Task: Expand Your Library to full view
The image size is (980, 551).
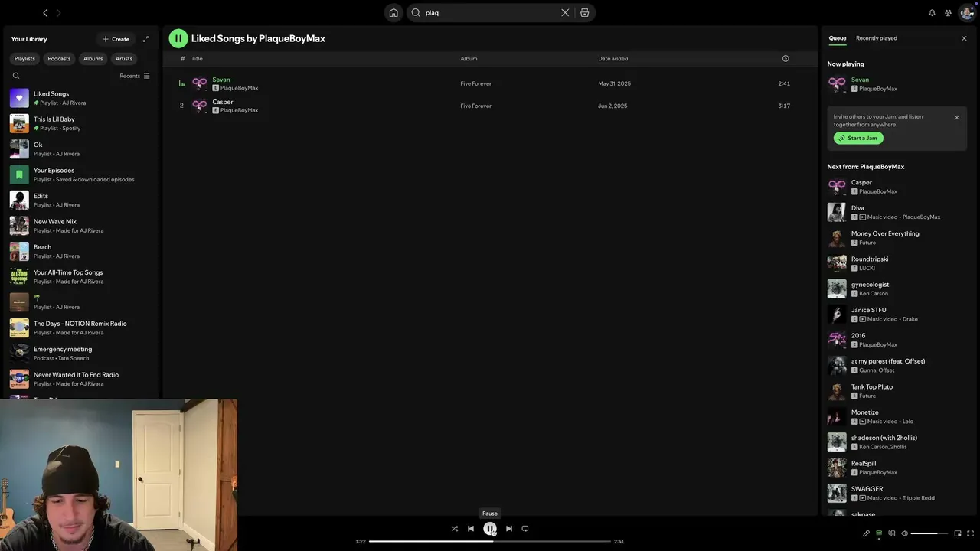Action: coord(145,39)
